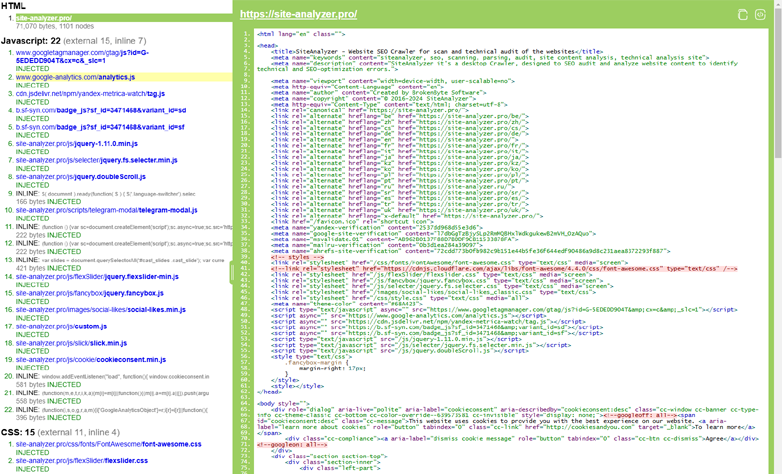The image size is (782, 474).
Task: Open cdn.jsdelivr.net yandex-metrica-watch tag.js
Action: pos(90,94)
